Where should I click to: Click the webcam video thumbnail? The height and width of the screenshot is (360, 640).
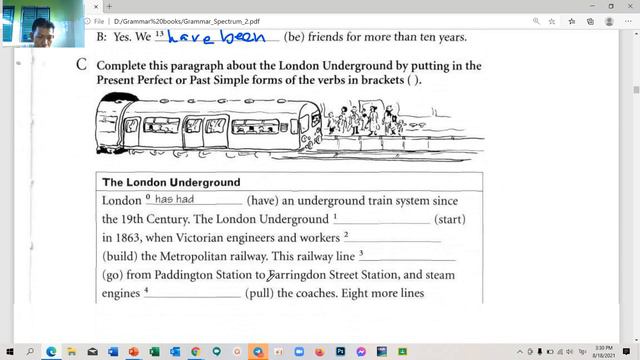[42, 23]
